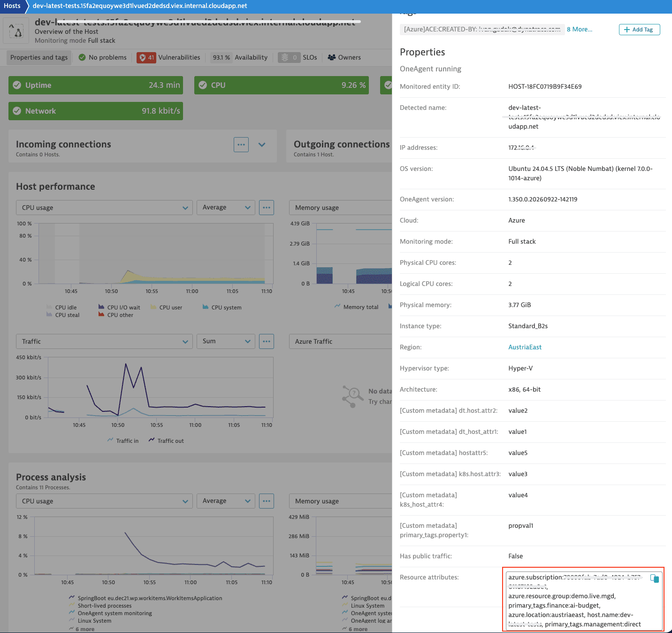672x633 pixels.
Task: Toggle the CPU user legend series
Action: pos(166,308)
